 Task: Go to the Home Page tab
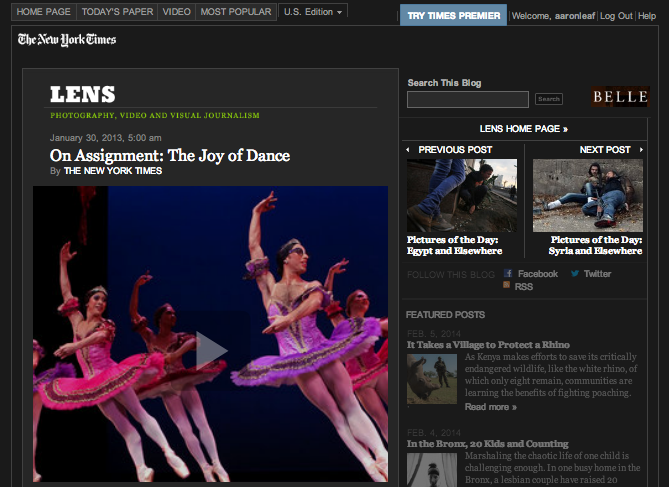pos(44,12)
